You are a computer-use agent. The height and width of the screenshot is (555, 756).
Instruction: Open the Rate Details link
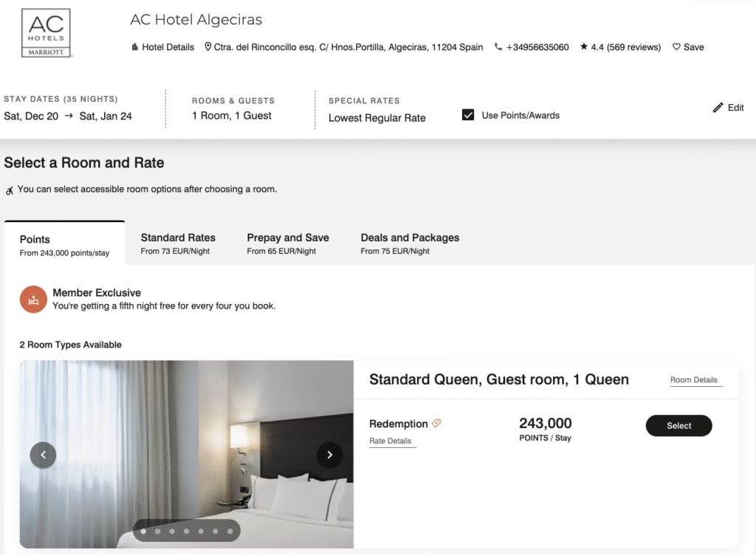tap(391, 440)
